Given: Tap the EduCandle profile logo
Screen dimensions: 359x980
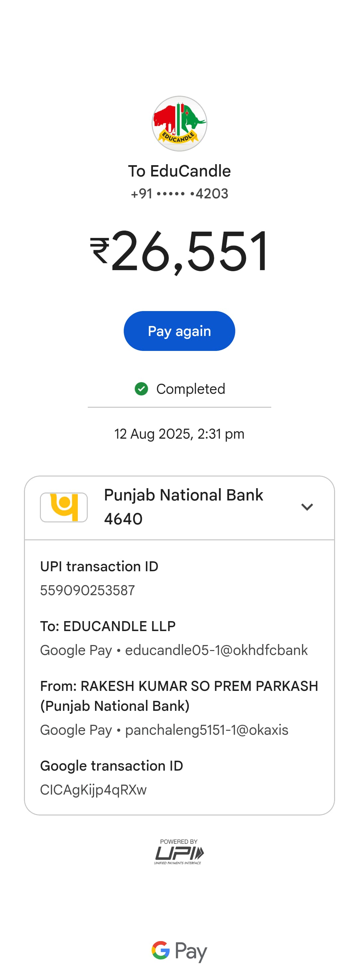Looking at the screenshot, I should tap(179, 123).
